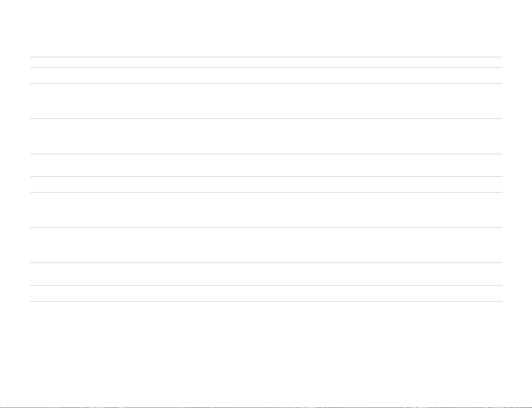532x408 pixels.
Task: Click the empty white margin left of the table
Action: [15, 179]
